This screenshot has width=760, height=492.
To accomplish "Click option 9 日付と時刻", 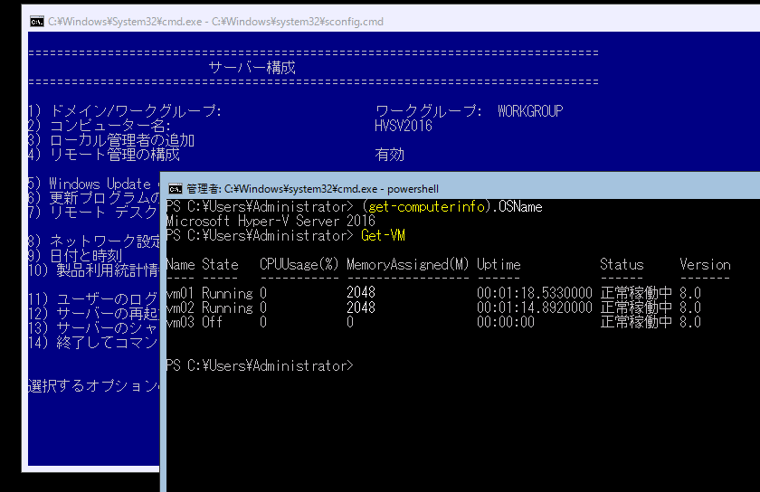I will pos(75,255).
